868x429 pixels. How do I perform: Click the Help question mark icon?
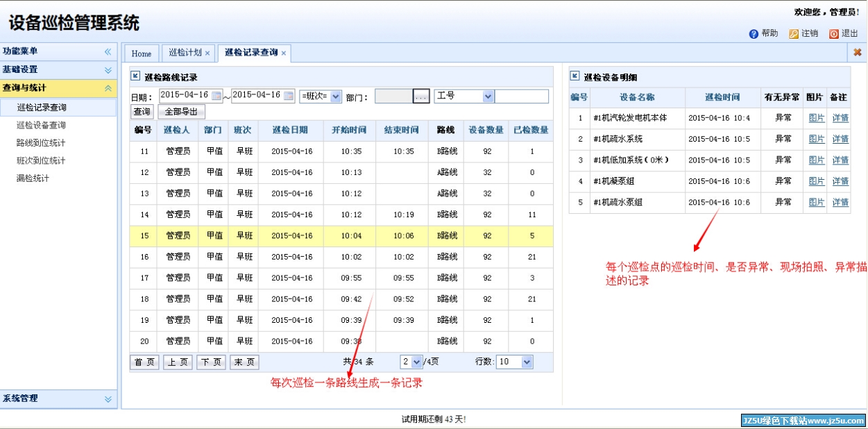pyautogui.click(x=754, y=33)
